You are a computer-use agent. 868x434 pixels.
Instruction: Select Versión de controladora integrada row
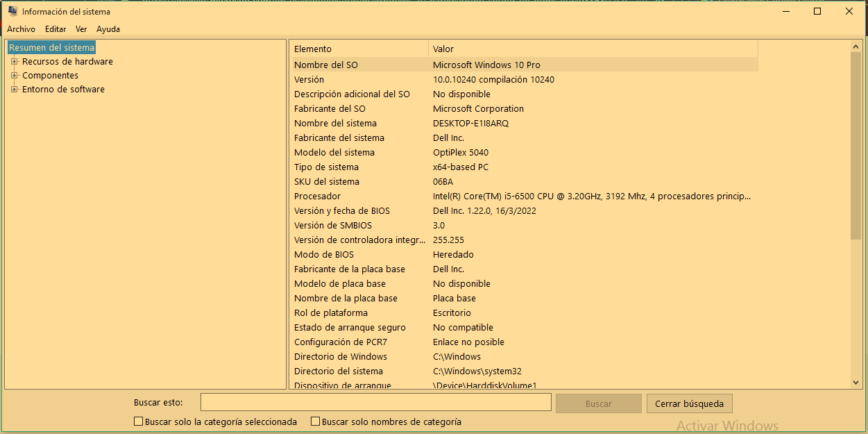tap(524, 240)
